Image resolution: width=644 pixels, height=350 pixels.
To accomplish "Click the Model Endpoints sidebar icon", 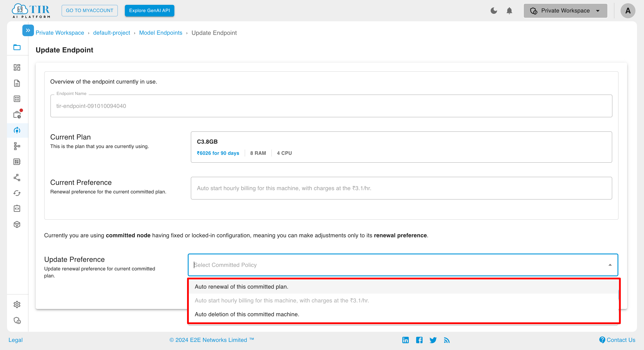I will (17, 130).
